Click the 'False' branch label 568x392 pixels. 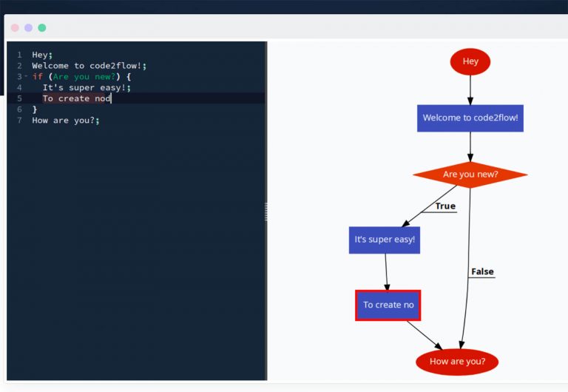click(x=482, y=271)
